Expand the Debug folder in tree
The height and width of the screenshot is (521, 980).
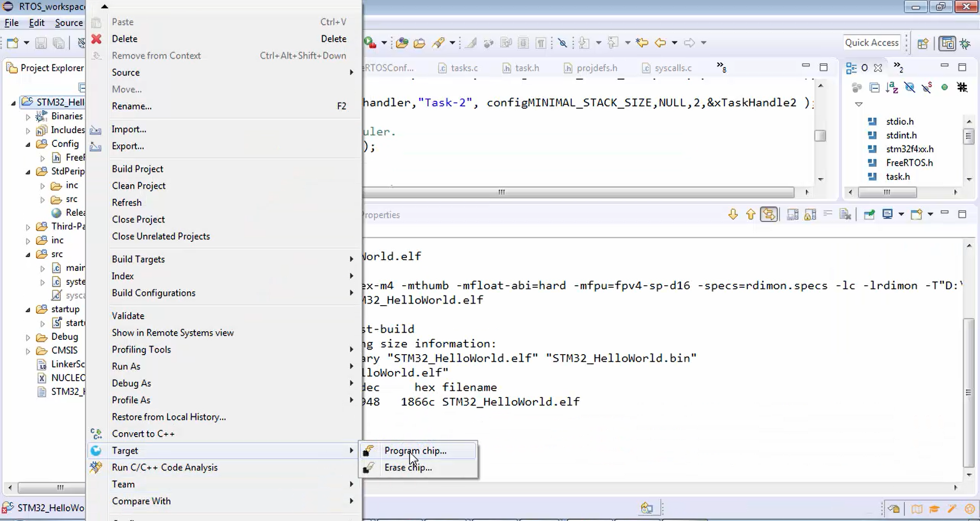[x=28, y=337]
